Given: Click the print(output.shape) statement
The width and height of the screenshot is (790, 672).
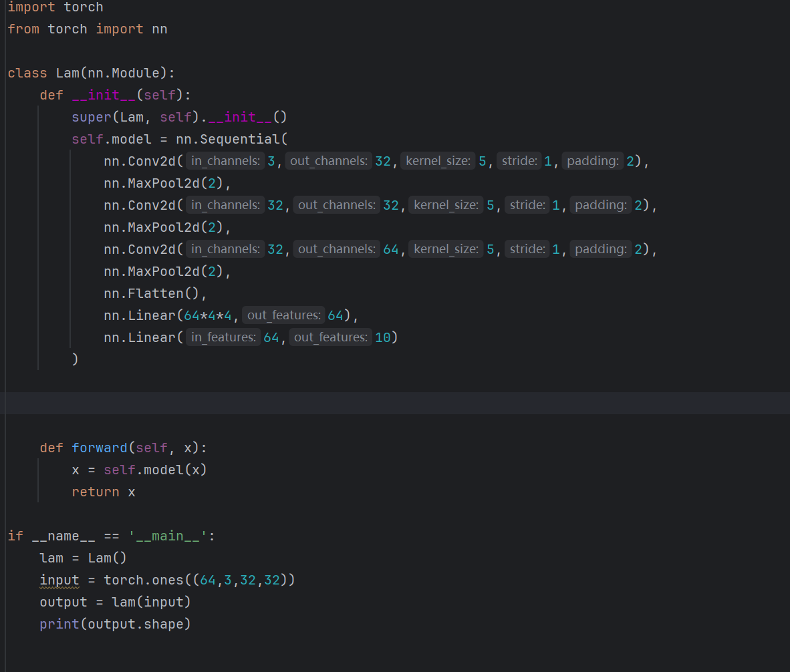Looking at the screenshot, I should pos(115,624).
